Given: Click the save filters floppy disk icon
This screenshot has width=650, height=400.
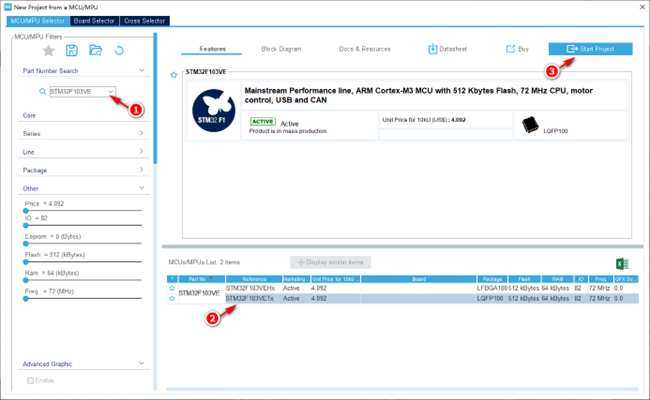Looking at the screenshot, I should [72, 51].
